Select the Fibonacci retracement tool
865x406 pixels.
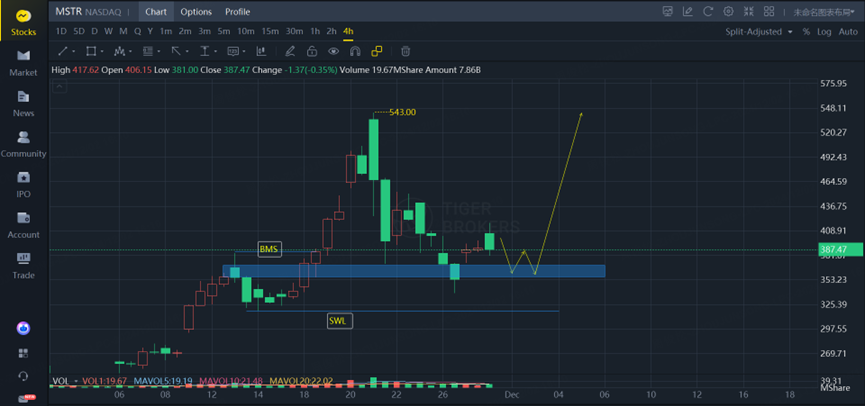[147, 51]
